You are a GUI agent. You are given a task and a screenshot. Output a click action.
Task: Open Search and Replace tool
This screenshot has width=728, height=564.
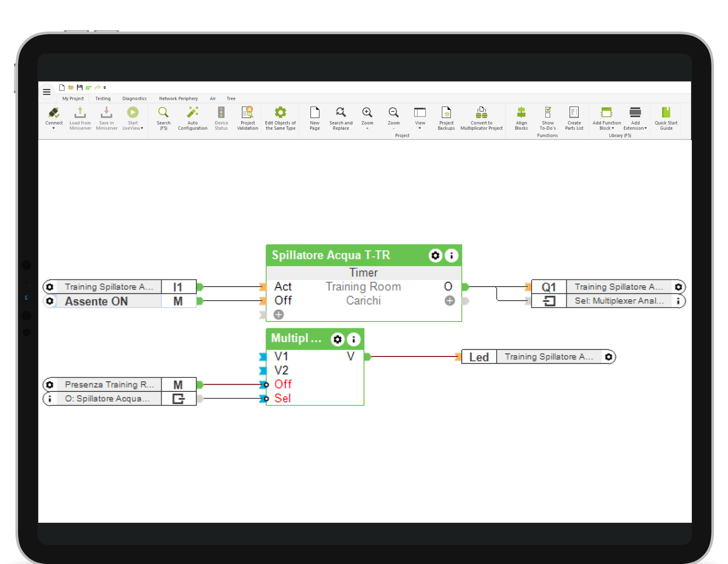tap(341, 112)
